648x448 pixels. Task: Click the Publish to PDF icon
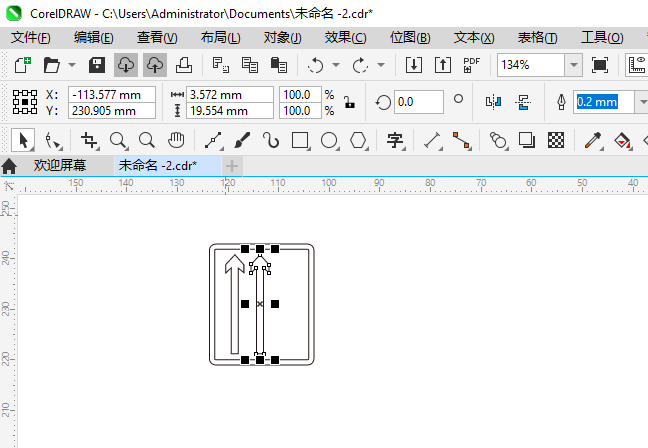(x=472, y=65)
